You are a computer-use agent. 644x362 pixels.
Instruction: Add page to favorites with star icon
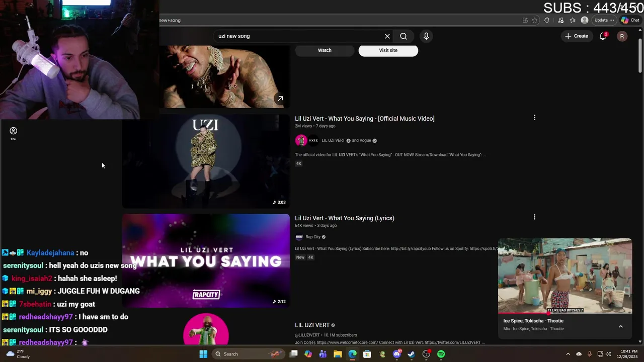(x=535, y=20)
